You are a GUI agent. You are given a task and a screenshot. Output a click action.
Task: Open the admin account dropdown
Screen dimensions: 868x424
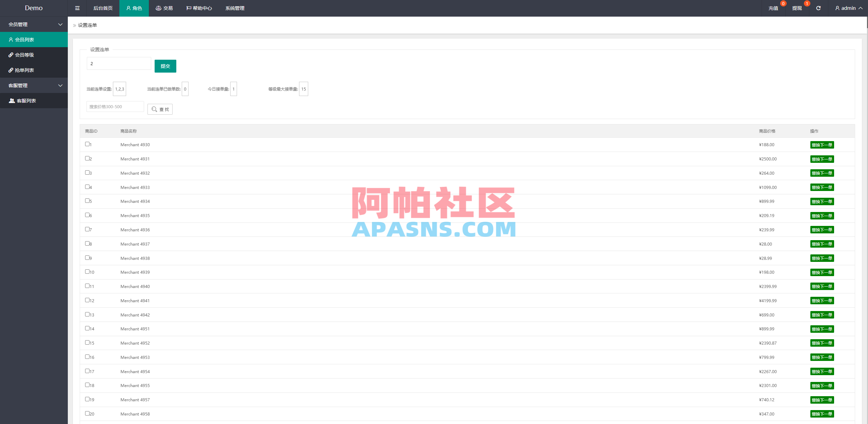click(x=849, y=8)
